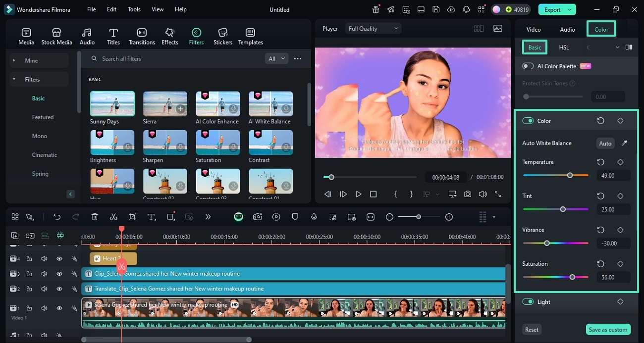The width and height of the screenshot is (644, 343).
Task: Reset the Temperature value
Action: click(x=600, y=162)
